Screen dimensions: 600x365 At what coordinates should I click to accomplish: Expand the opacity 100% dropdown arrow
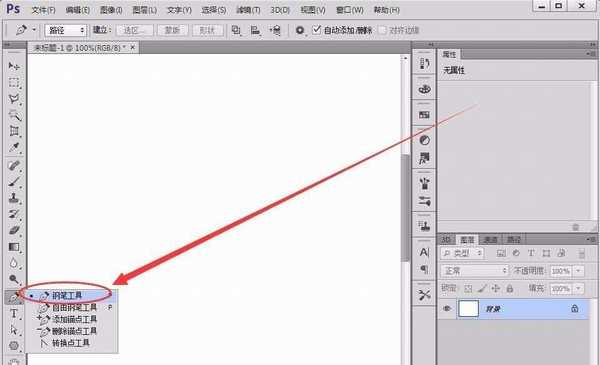[x=578, y=271]
